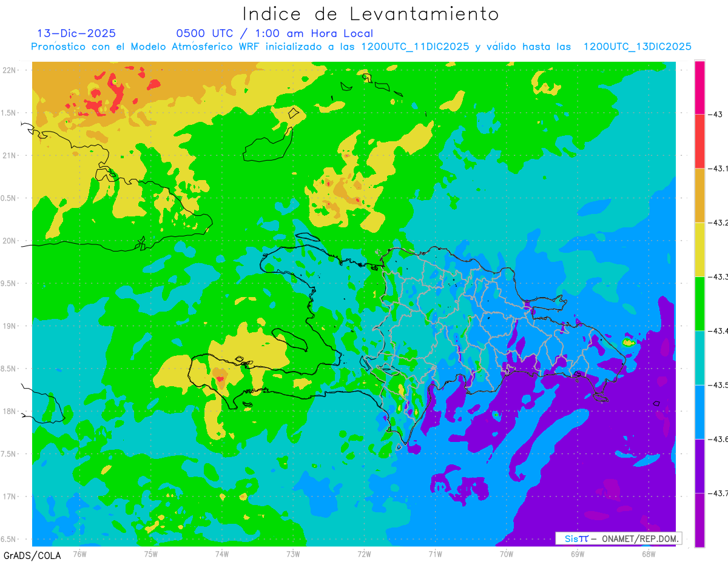The width and height of the screenshot is (728, 562).
Task: Click the longitude label '71W'
Action: pos(435,553)
